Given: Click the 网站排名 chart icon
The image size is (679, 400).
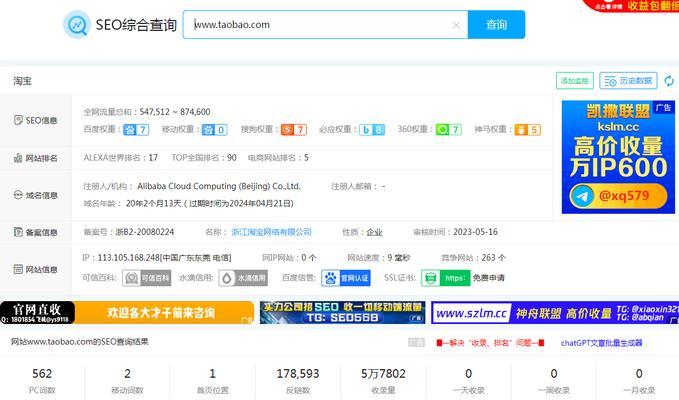Looking at the screenshot, I should point(18,158).
